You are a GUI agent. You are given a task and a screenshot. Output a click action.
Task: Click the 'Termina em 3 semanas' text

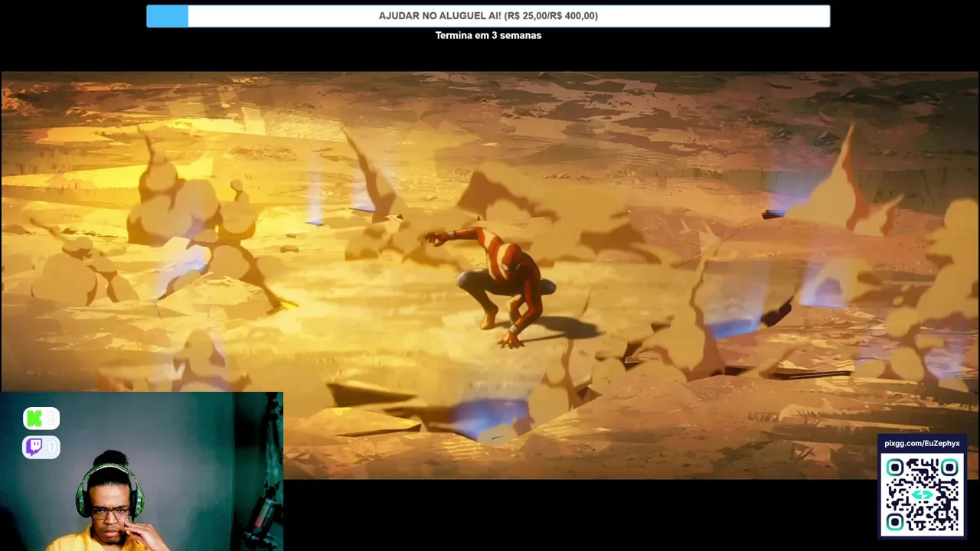pyautogui.click(x=488, y=35)
